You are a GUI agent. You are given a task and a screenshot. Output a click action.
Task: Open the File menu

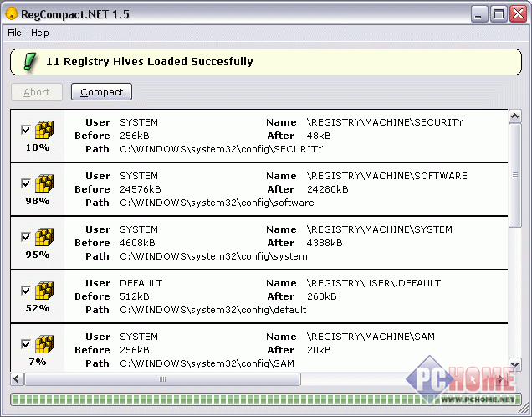(14, 33)
